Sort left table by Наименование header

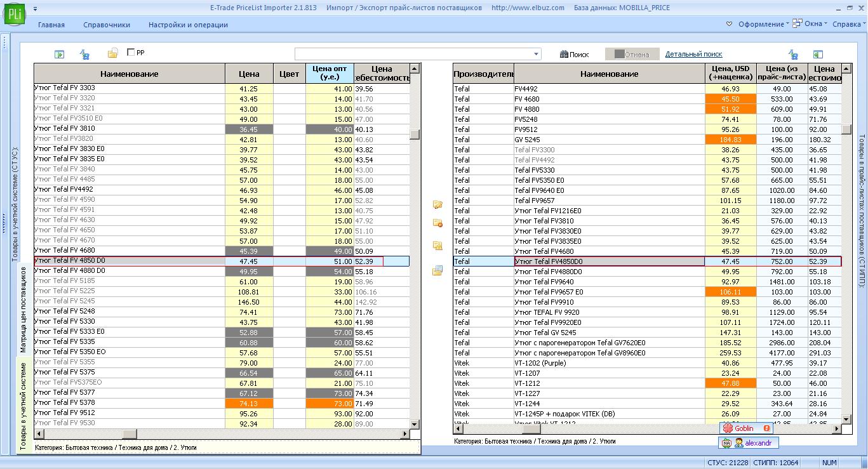130,74
